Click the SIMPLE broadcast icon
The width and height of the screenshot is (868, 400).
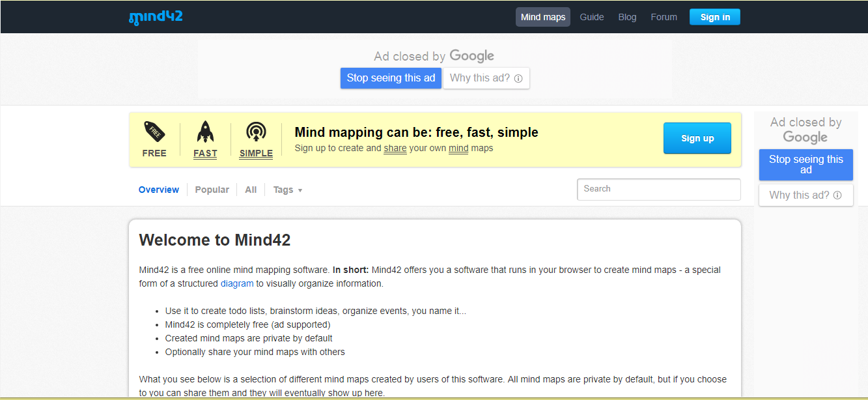[256, 132]
